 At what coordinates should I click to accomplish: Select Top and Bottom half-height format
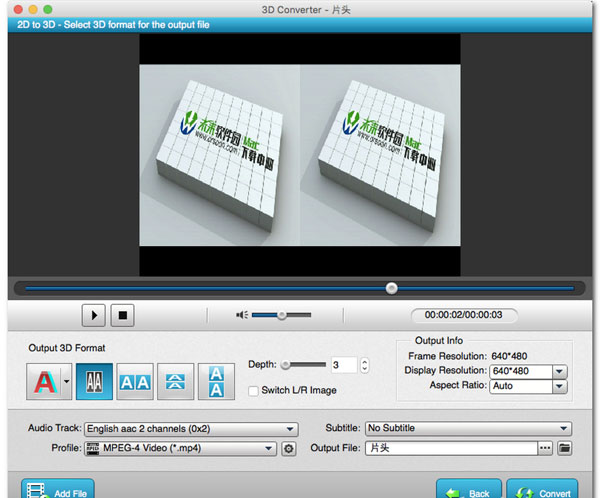[176, 382]
